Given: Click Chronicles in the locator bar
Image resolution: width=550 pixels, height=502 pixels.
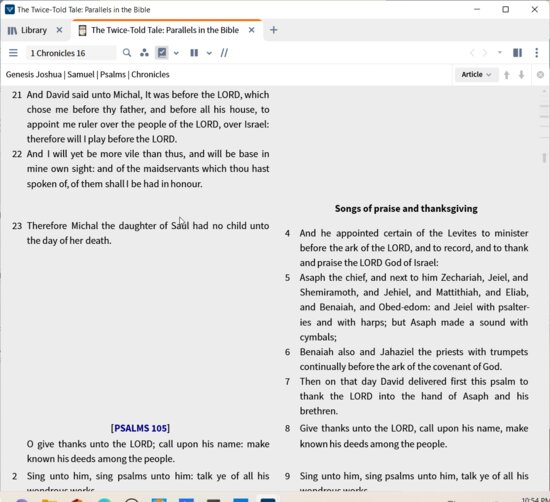Looking at the screenshot, I should point(150,74).
